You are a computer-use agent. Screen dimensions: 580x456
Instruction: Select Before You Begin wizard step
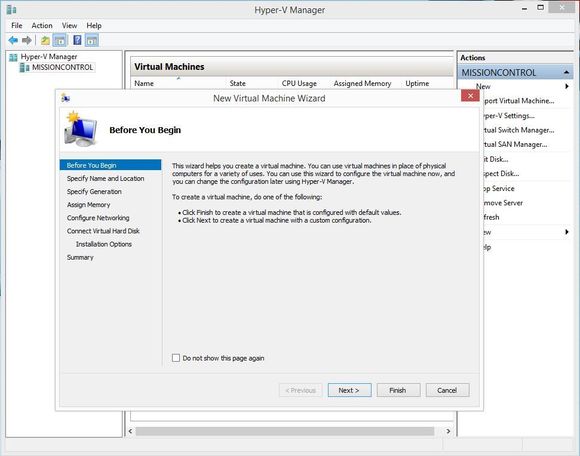[x=110, y=165]
